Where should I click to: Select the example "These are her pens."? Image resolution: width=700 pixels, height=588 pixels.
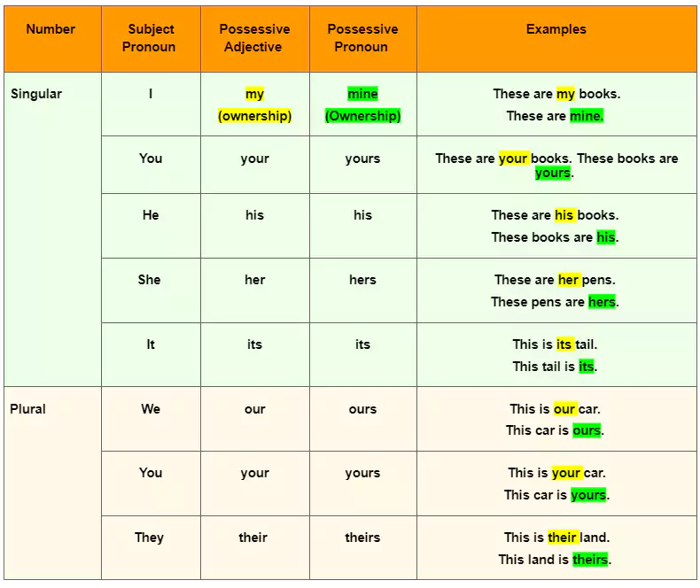tap(555, 280)
